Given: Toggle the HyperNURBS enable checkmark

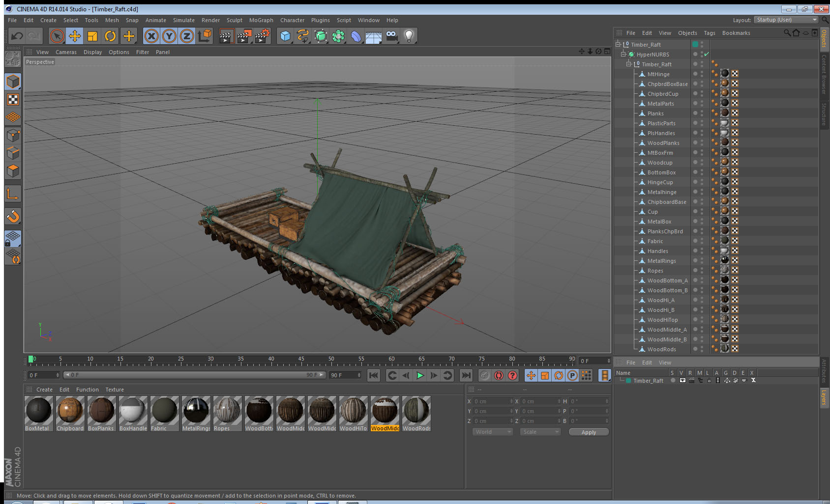Looking at the screenshot, I should point(707,54).
